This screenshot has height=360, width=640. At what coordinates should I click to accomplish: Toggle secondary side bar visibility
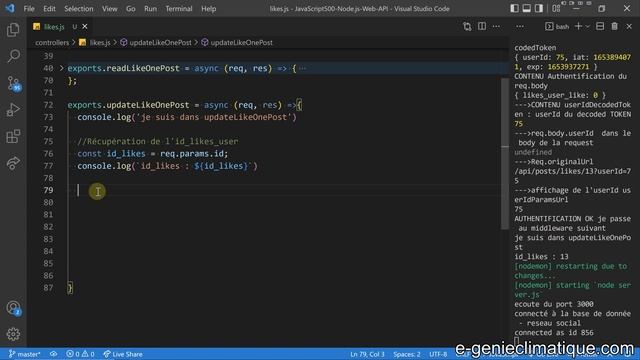(539, 8)
